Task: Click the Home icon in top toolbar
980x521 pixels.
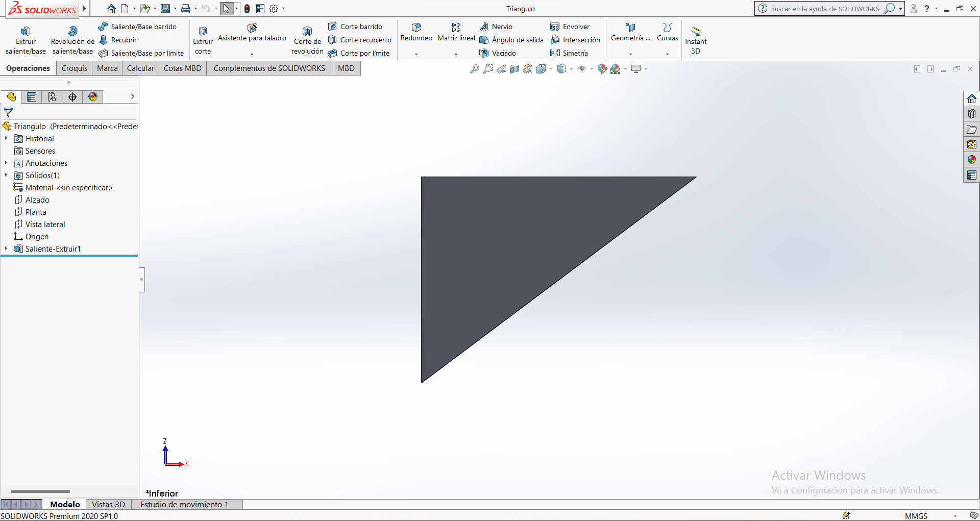Action: click(x=111, y=9)
